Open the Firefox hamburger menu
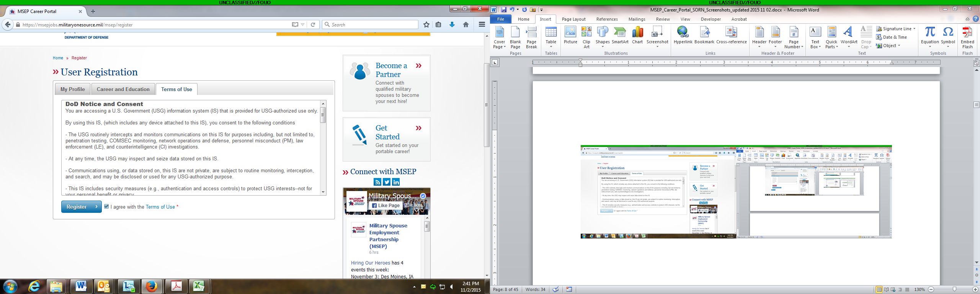 (482, 24)
